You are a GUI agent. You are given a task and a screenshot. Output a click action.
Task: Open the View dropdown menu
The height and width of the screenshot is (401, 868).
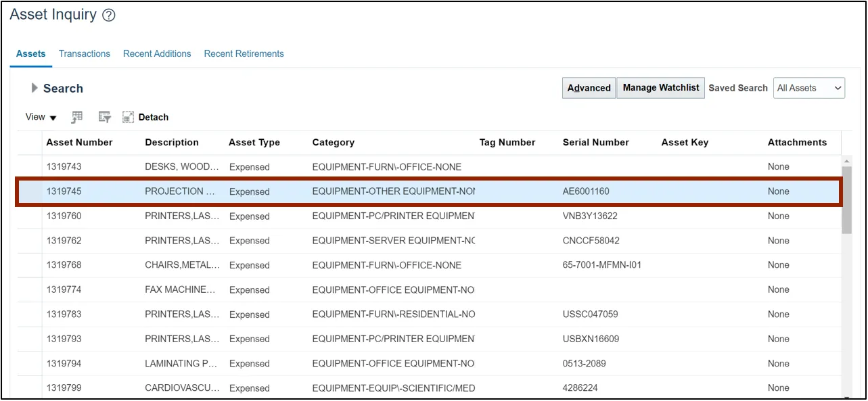[41, 117]
